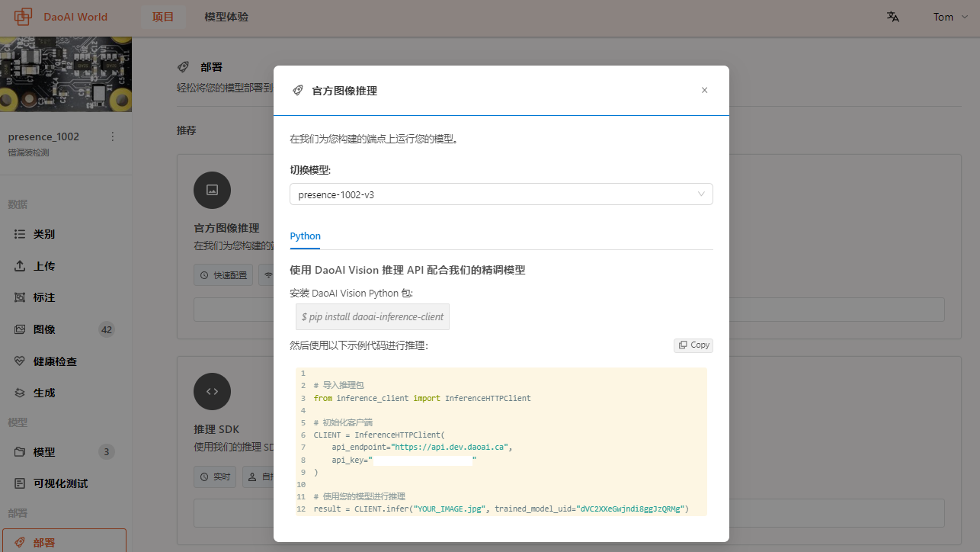The width and height of the screenshot is (980, 552).
Task: Click the model count badge 3
Action: coord(107,452)
